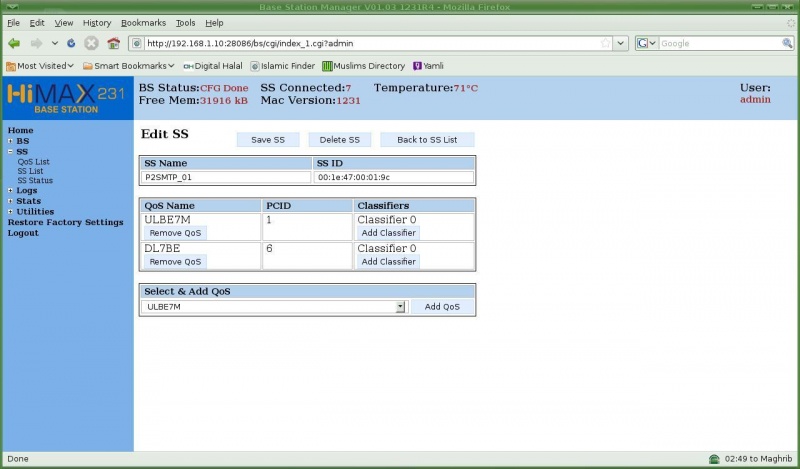The width and height of the screenshot is (800, 469).
Task: Collapse the SS tree node
Action: 10,151
